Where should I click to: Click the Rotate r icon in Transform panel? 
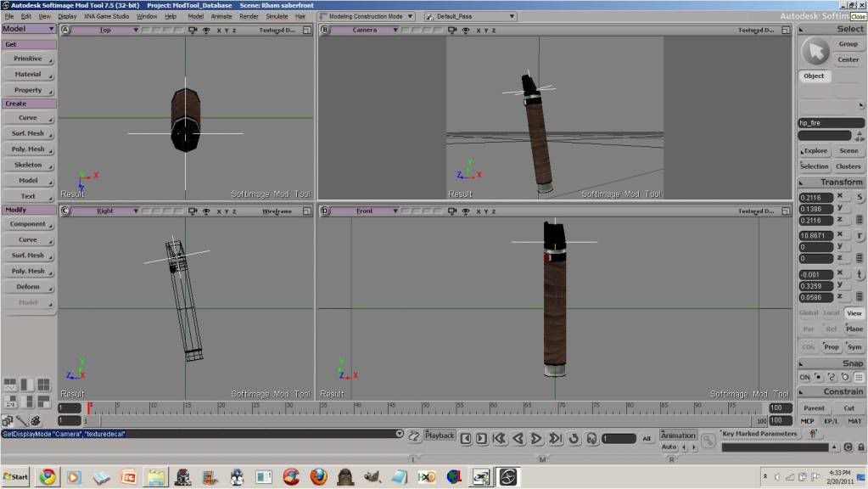[860, 235]
